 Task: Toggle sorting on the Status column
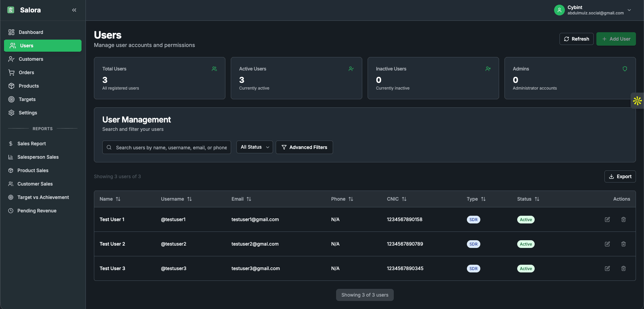click(537, 199)
